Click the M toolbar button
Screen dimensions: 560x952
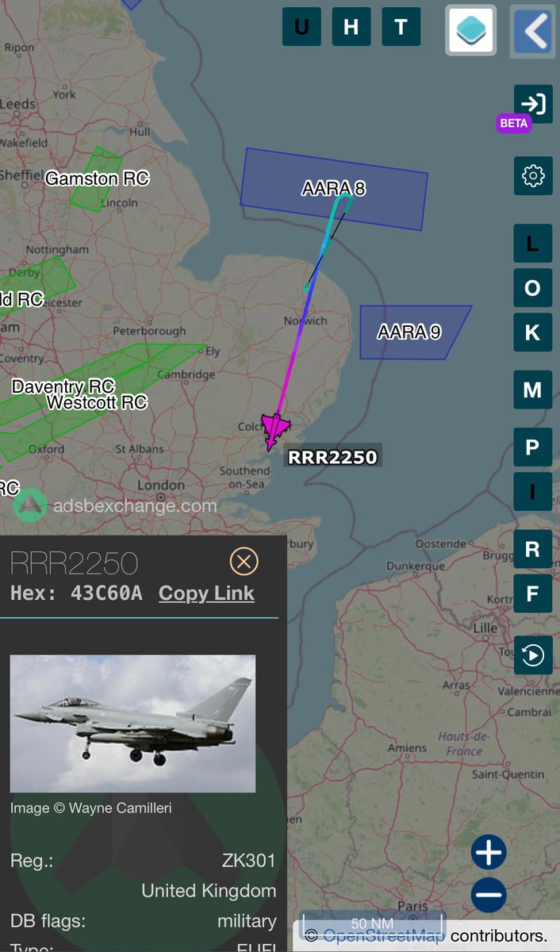(533, 390)
